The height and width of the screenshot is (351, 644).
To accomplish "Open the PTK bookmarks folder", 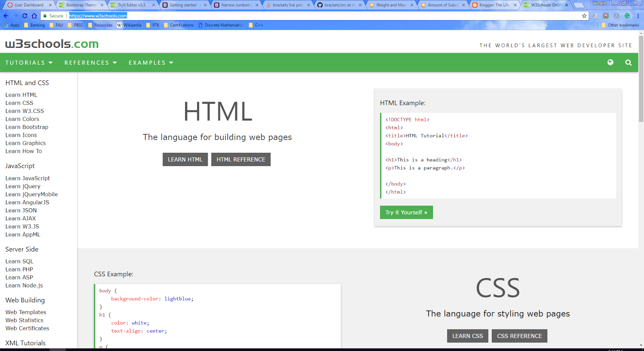I will (153, 25).
